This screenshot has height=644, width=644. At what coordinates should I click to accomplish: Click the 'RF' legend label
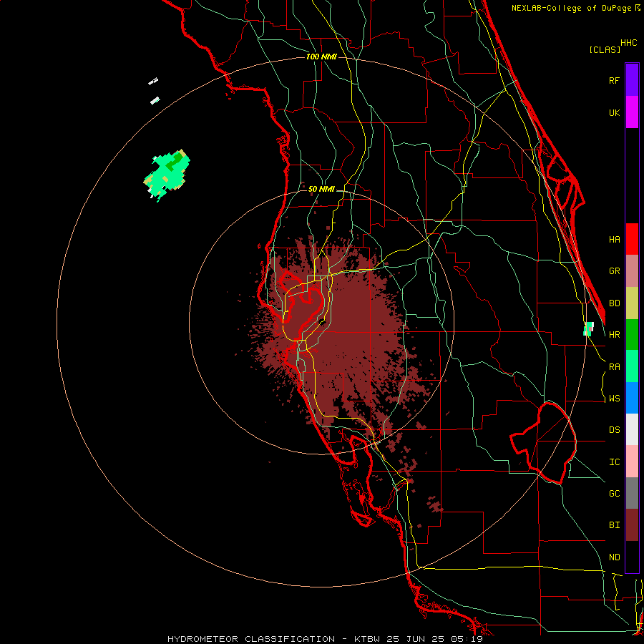[x=614, y=80]
